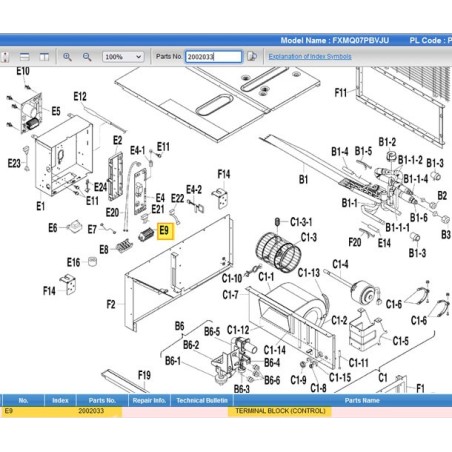The width and height of the screenshot is (452, 452).
Task: Open the 100% zoom level dropdown
Action: (x=123, y=57)
